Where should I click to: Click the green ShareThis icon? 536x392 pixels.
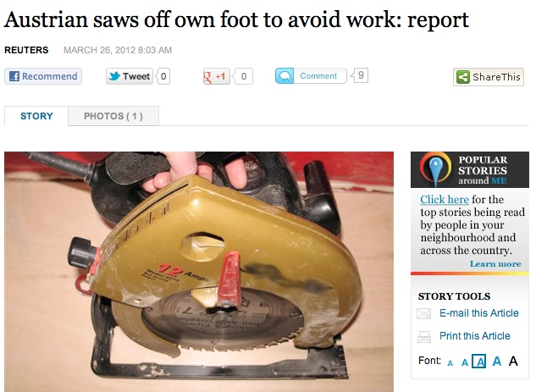tap(463, 77)
